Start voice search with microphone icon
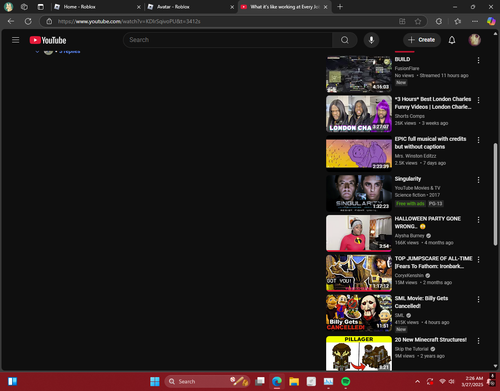Image resolution: width=500 pixels, height=391 pixels. point(371,40)
